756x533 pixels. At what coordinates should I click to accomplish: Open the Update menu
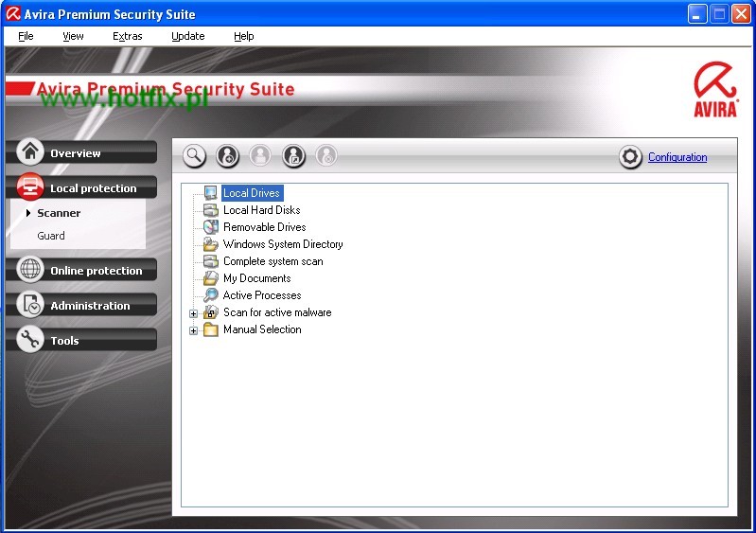coord(187,36)
